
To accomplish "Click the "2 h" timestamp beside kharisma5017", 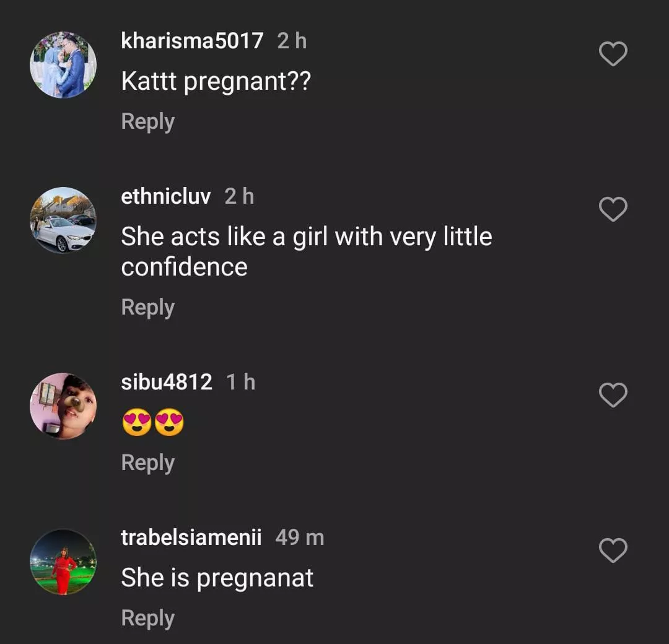I will pos(292,41).
